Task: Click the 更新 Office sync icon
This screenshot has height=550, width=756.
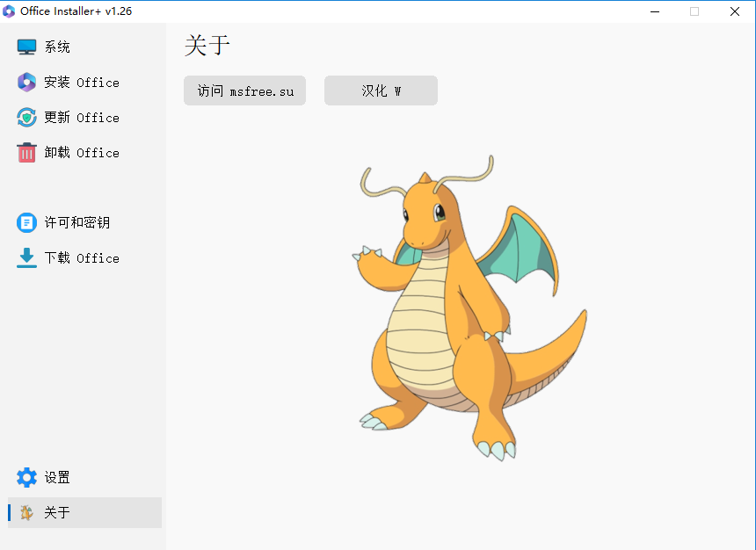Action: pyautogui.click(x=26, y=117)
